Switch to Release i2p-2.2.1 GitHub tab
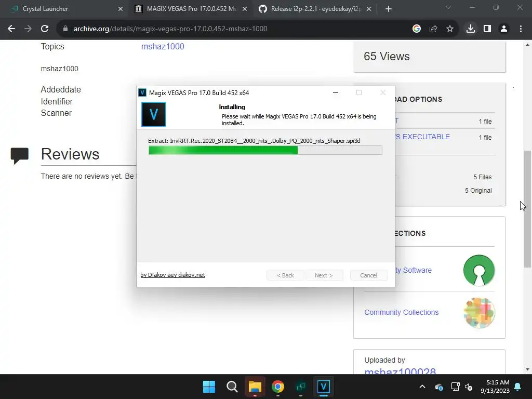The width and height of the screenshot is (532, 399). coord(315,9)
